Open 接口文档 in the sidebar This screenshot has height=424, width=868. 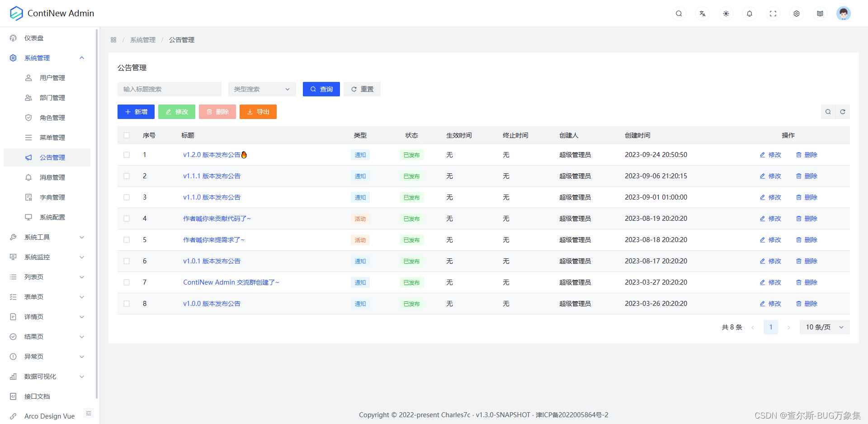point(47,396)
